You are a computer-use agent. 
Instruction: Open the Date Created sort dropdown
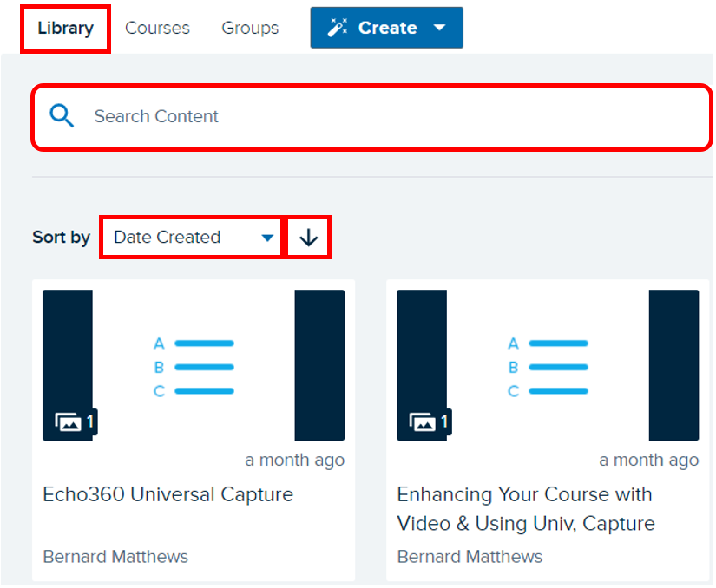click(x=191, y=238)
